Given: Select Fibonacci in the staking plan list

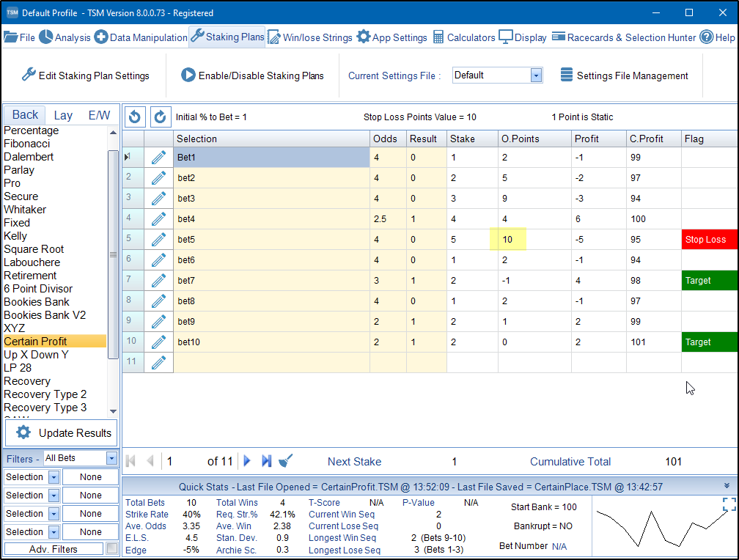Looking at the screenshot, I should (x=27, y=144).
